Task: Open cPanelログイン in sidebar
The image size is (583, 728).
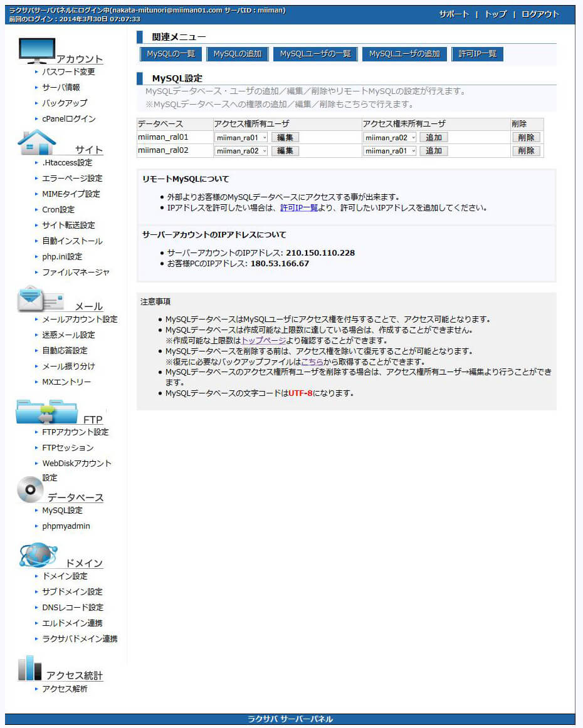Action: tap(69, 119)
